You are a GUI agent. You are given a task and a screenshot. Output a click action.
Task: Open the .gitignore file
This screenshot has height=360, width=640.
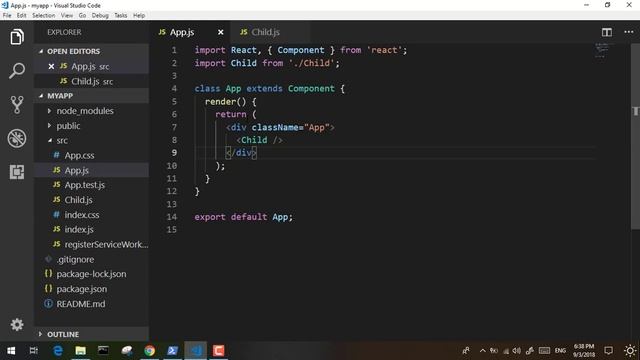(91, 259)
